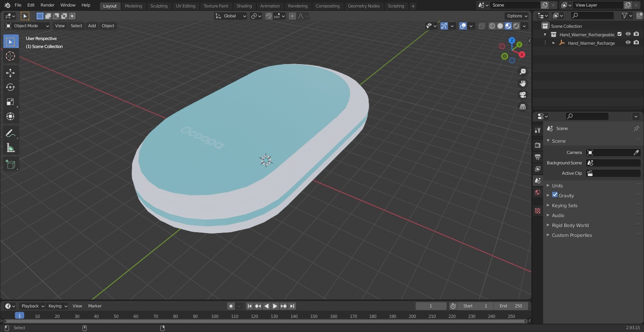Click the new scene duplicate icon
Viewport: 644px width, 332px height.
[545, 5]
